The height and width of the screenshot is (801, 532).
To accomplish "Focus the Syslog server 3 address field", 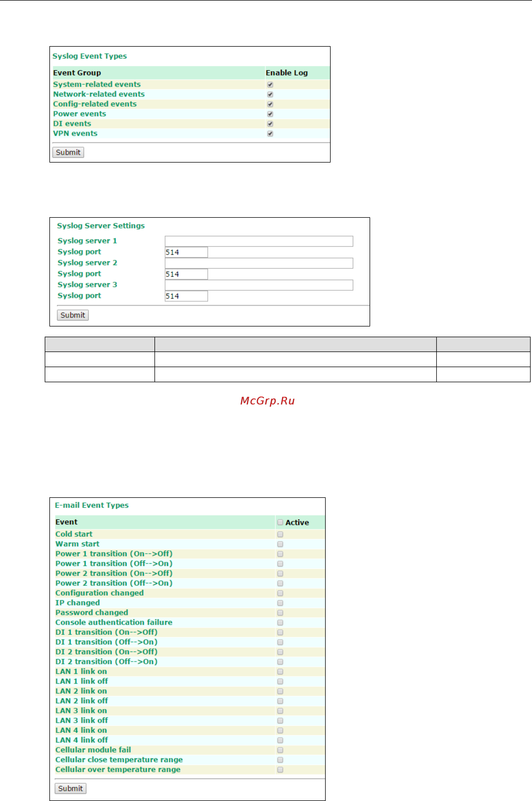I will click(259, 285).
